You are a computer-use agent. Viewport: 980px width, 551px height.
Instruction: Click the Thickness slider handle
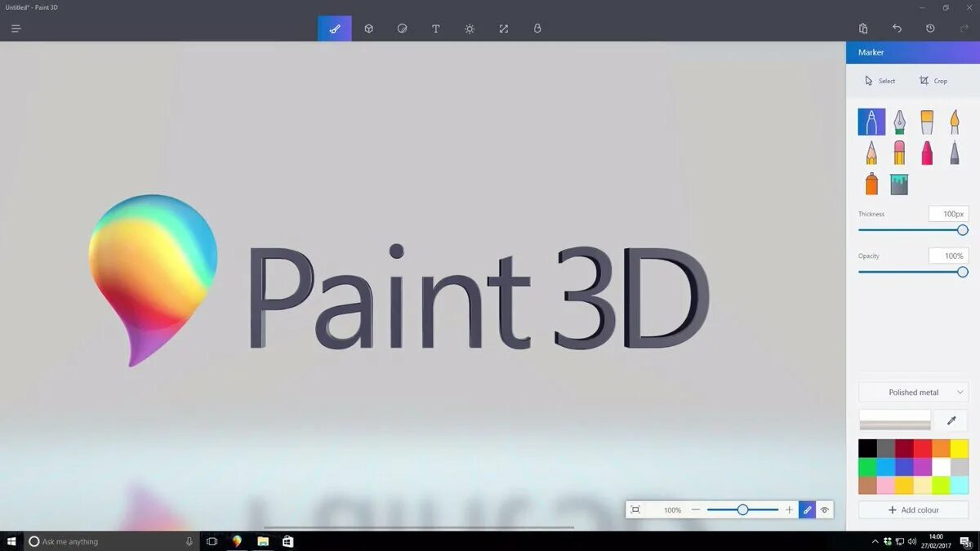[963, 230]
